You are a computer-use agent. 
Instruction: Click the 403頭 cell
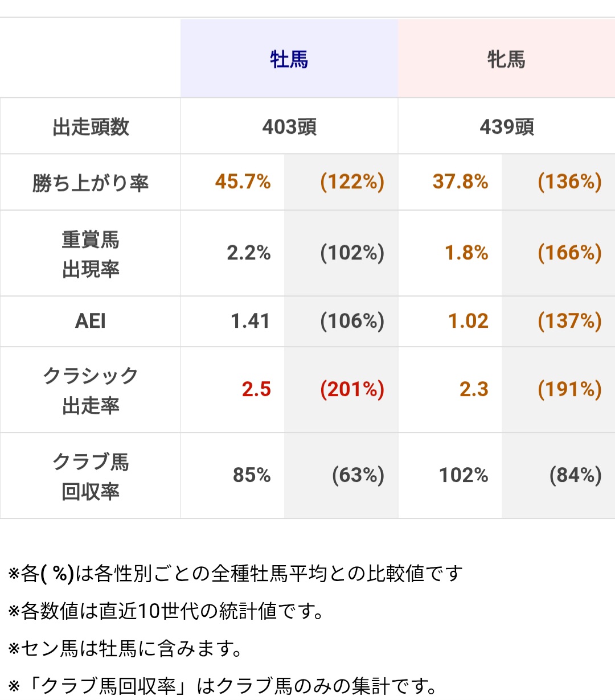289,126
